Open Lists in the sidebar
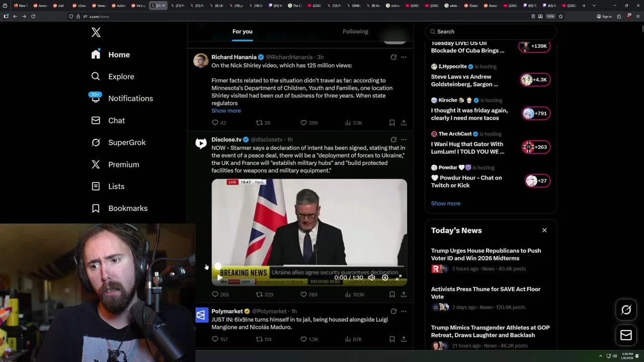Screen dimensions: 644x362 coord(108,187)
